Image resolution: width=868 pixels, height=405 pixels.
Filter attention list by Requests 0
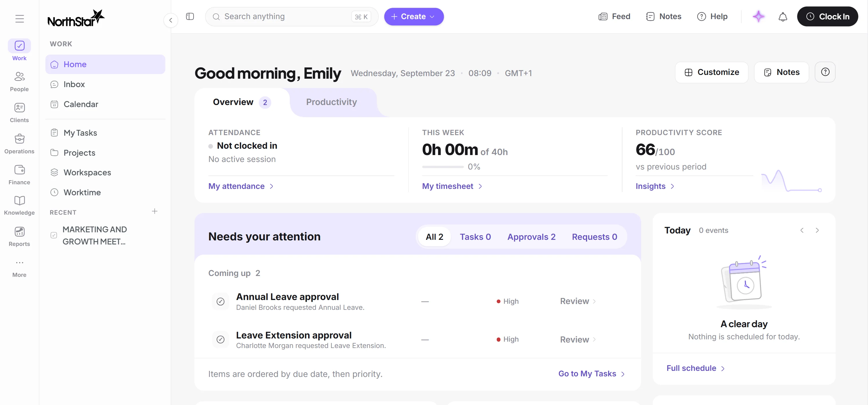(x=594, y=237)
